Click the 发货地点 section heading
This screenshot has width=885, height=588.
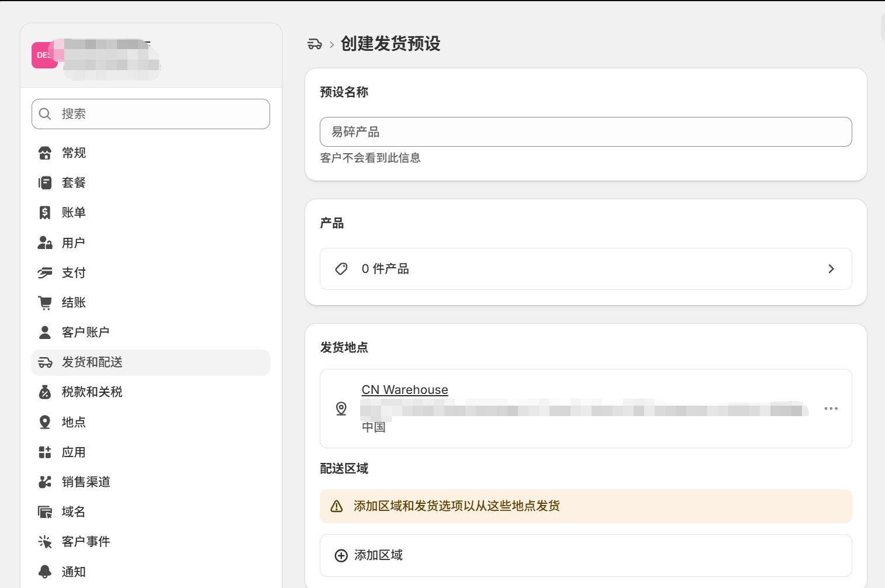pyautogui.click(x=344, y=348)
